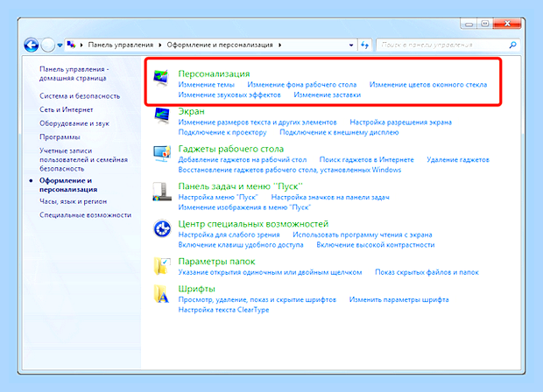Click the forward navigation button
The height and width of the screenshot is (392, 543).
pos(48,45)
